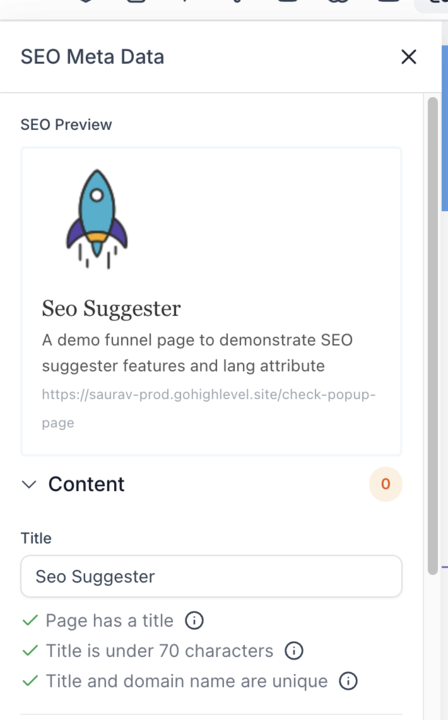
Task: Click the preview description text
Action: pos(197,353)
